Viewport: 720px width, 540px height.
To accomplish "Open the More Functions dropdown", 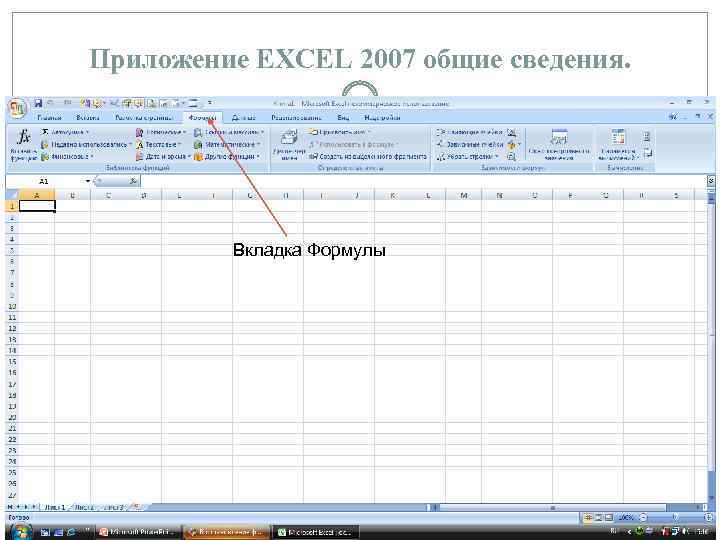I will pyautogui.click(x=227, y=157).
